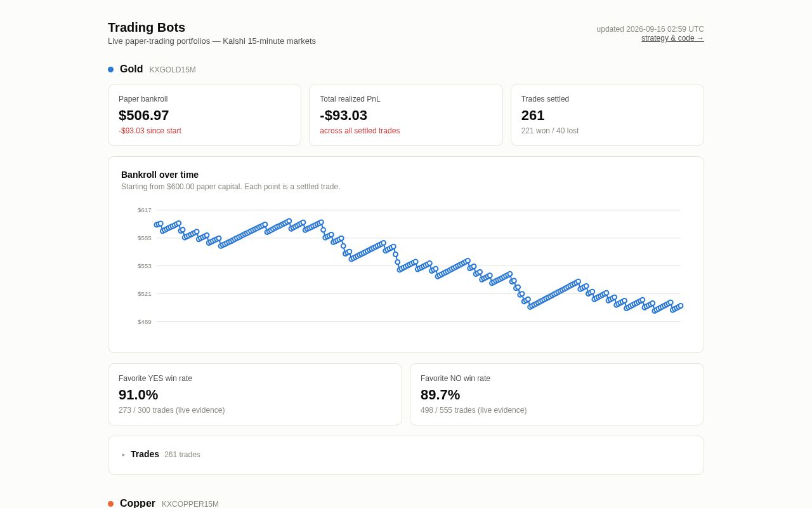Select the Trading Bots page heading
Viewport: 812px width, 508px height.
click(x=147, y=27)
